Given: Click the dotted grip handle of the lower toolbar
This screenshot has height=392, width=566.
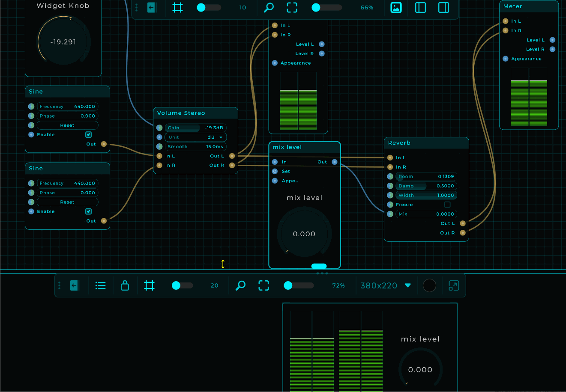Looking at the screenshot, I should (59, 285).
